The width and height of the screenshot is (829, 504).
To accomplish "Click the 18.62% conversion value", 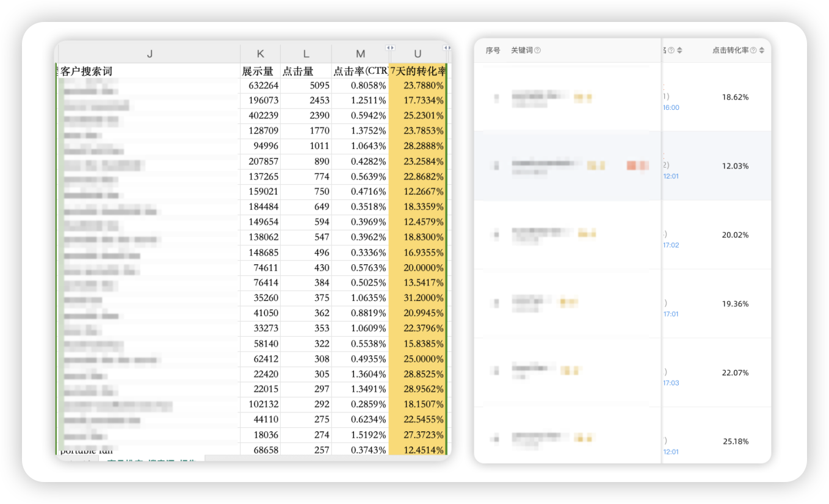I will click(735, 97).
